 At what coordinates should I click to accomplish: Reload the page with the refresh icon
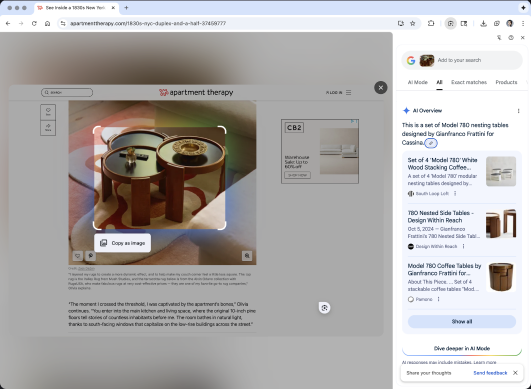point(34,23)
